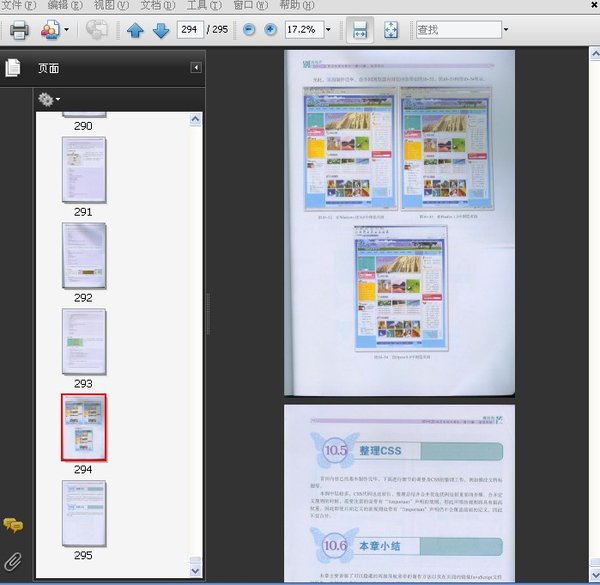Open the Comments panel speech-bubble icon
This screenshot has width=600, height=585.
tap(13, 526)
